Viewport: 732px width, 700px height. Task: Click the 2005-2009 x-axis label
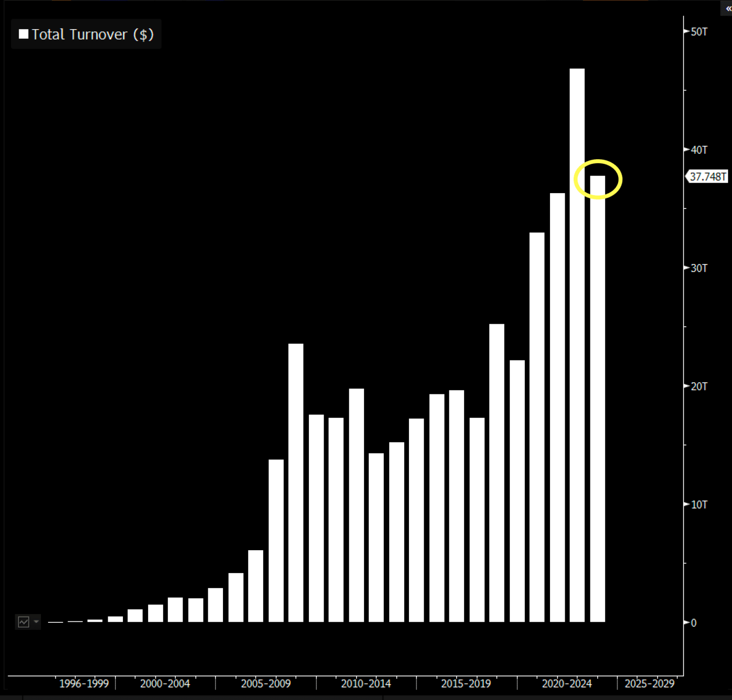pos(265,683)
